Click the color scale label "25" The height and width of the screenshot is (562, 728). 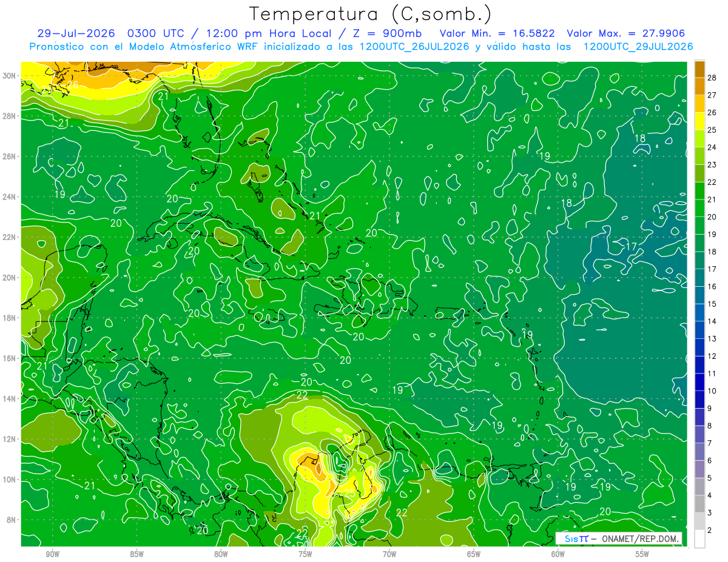click(713, 130)
